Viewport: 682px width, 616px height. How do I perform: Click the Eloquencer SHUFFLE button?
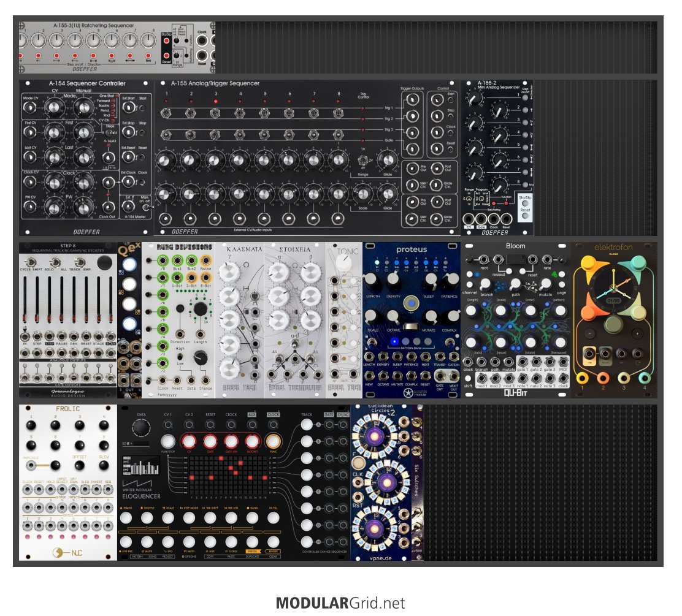point(147,518)
